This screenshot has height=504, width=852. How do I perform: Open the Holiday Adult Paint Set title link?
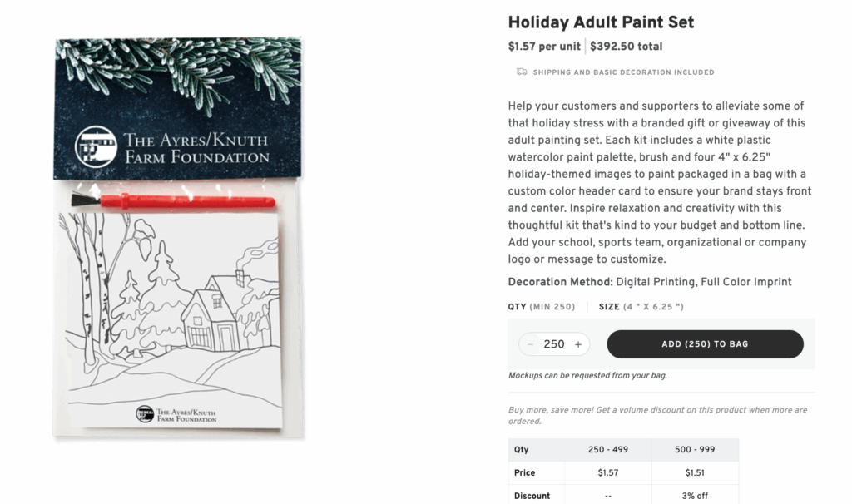(599, 22)
